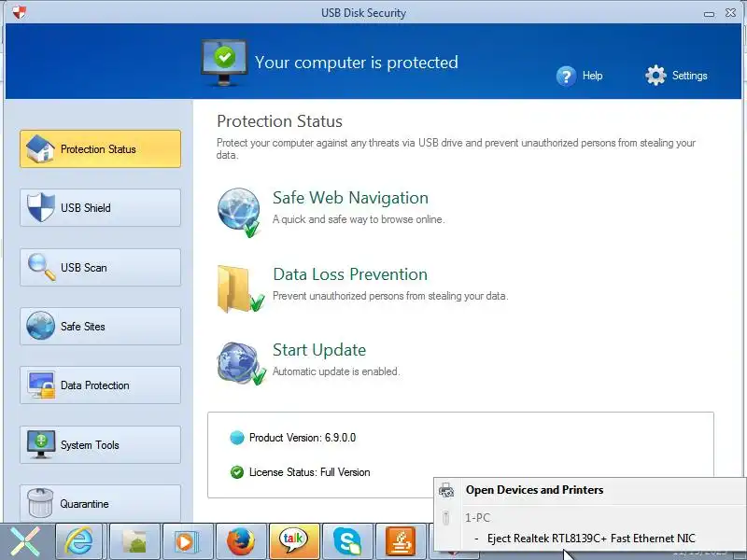
Task: Click the Start Update heading
Action: 319,350
